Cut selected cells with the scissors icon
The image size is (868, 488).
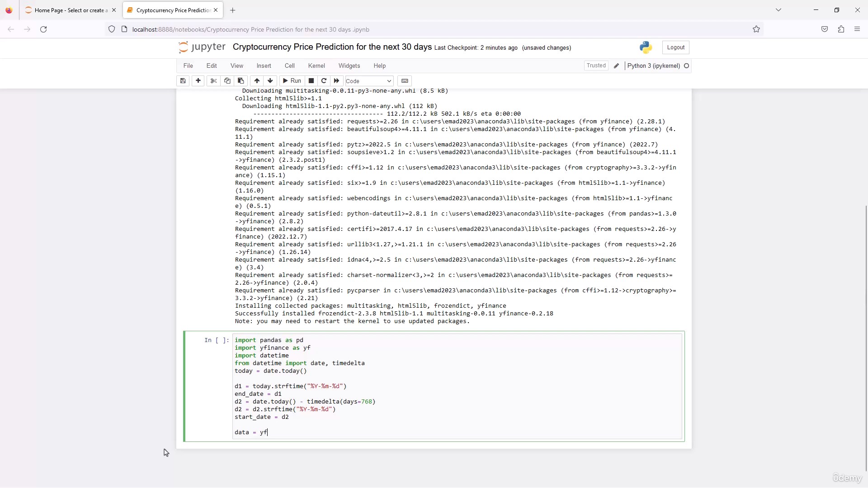[214, 81]
